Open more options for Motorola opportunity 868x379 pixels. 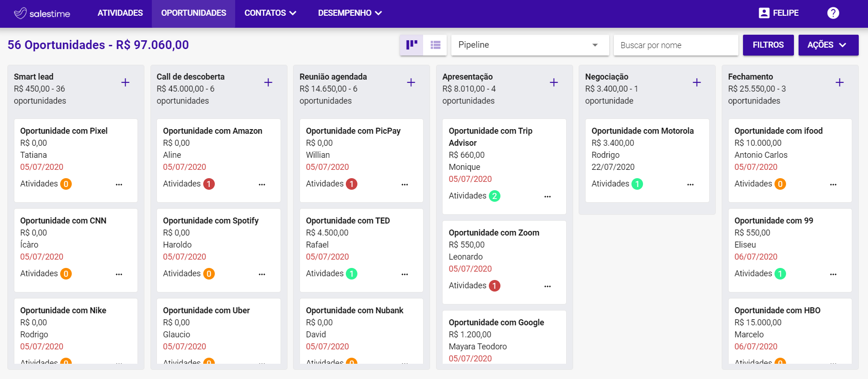pos(690,184)
